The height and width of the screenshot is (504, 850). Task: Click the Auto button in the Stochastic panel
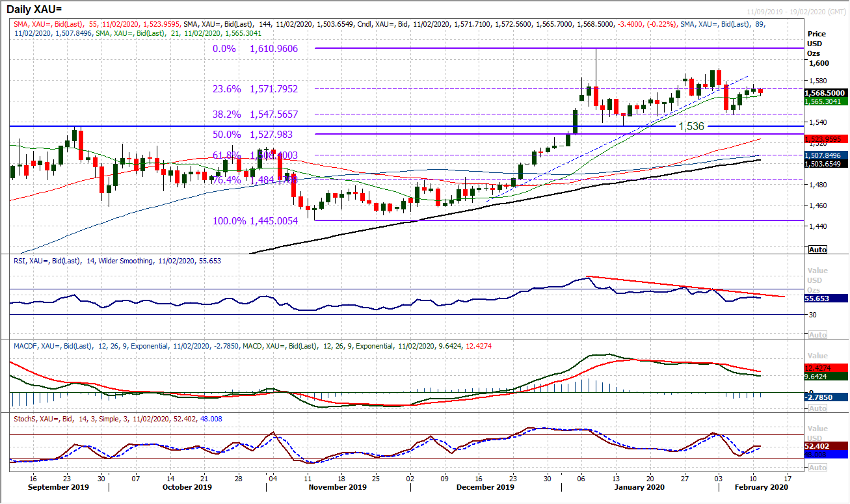coord(817,468)
